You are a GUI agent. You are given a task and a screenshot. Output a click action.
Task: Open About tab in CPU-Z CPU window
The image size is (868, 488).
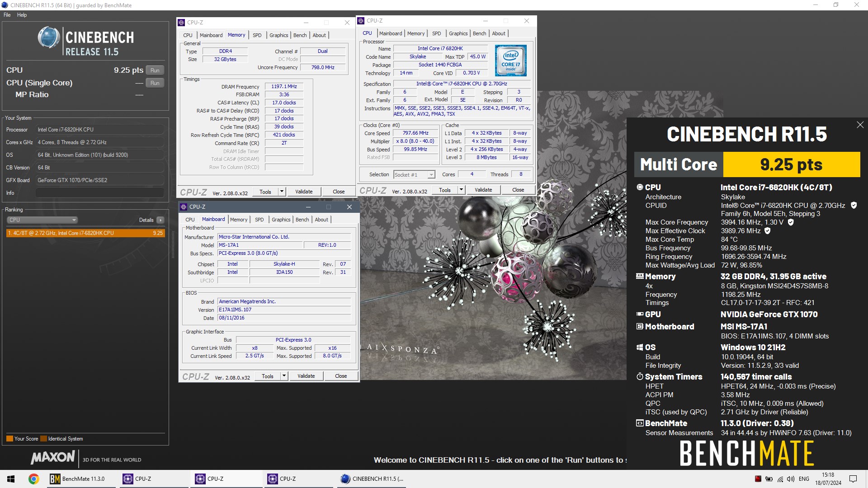499,33
